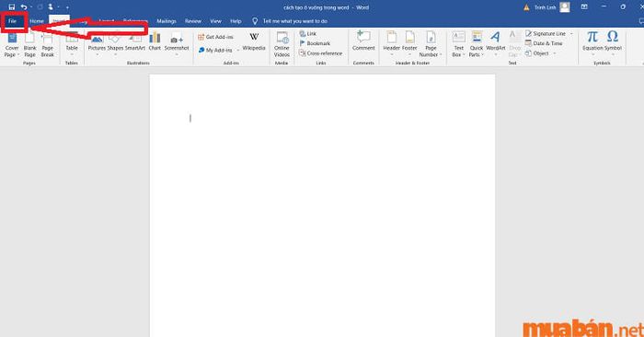Screen dimensions: 644x337
Task: Click the Undo arrow icon
Action: point(24,7)
